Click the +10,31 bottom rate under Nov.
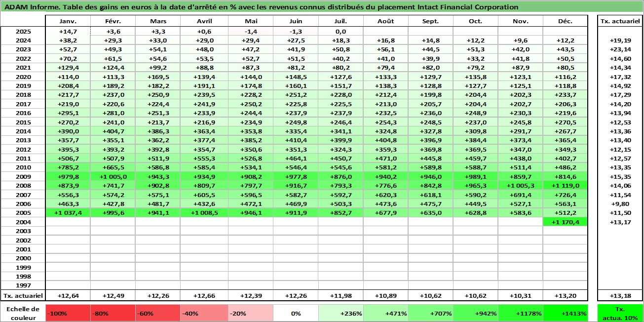The height and width of the screenshot is (322, 644). point(521,296)
